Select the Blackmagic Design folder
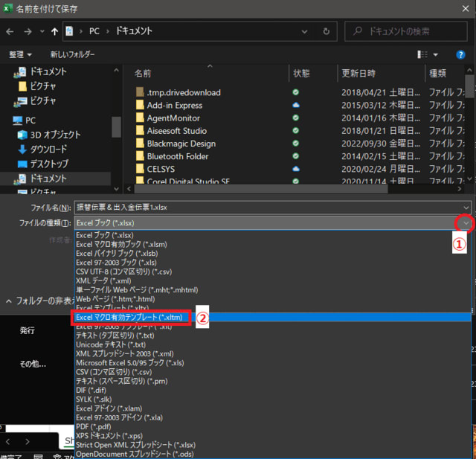Image resolution: width=476 pixels, height=459 pixels. coord(181,144)
